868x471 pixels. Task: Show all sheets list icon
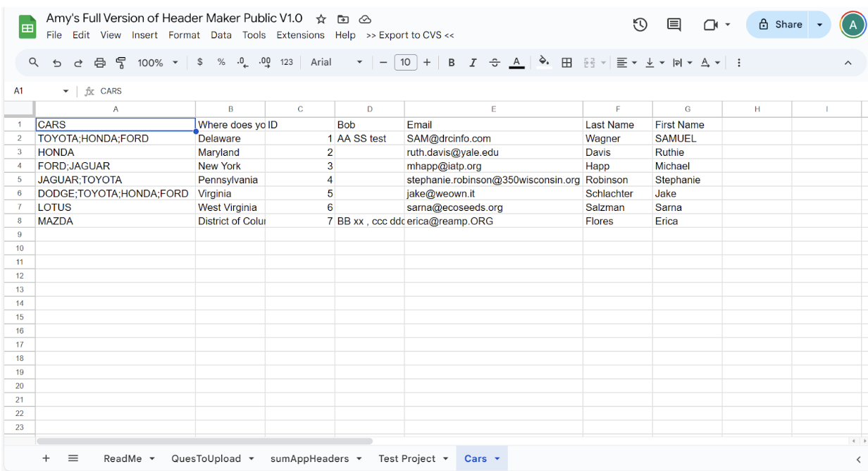tap(73, 458)
